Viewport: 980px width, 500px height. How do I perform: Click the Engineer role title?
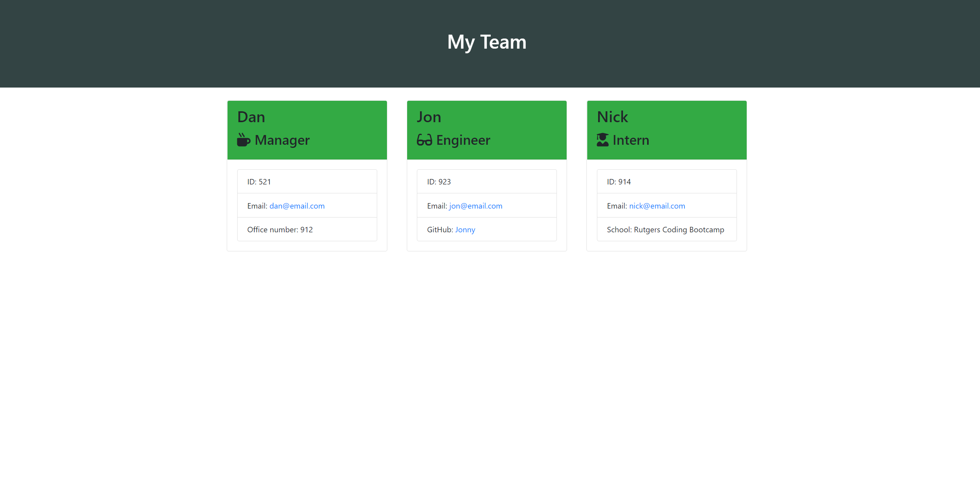click(x=463, y=140)
